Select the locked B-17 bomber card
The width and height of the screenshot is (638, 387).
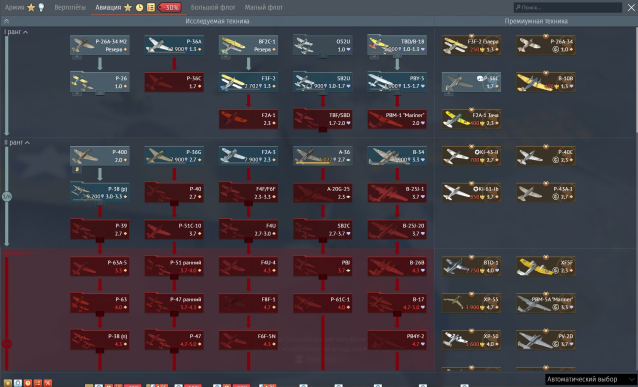(397, 303)
